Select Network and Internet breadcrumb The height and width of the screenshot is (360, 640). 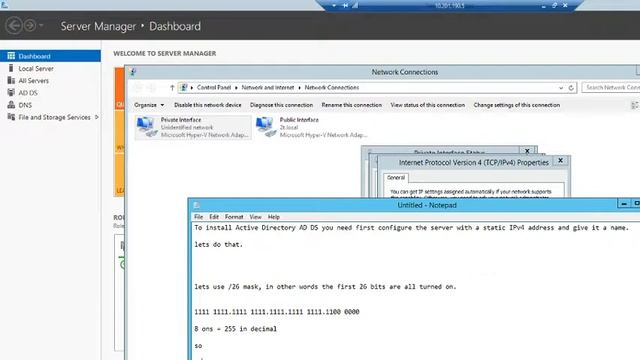point(268,87)
